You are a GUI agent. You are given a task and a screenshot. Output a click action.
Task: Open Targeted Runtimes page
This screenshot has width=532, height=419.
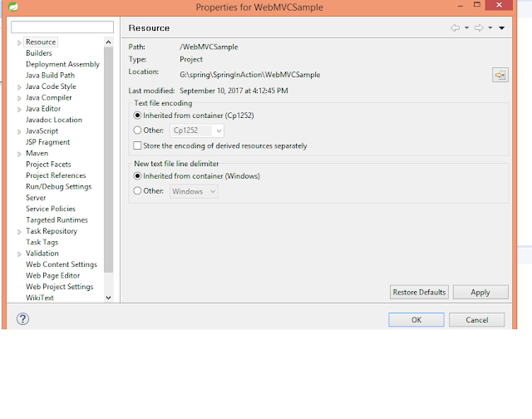(57, 219)
